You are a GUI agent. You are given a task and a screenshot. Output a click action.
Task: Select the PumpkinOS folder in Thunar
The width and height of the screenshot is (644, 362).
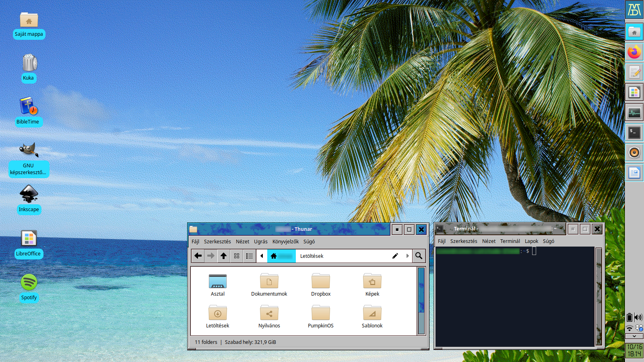click(x=321, y=317)
